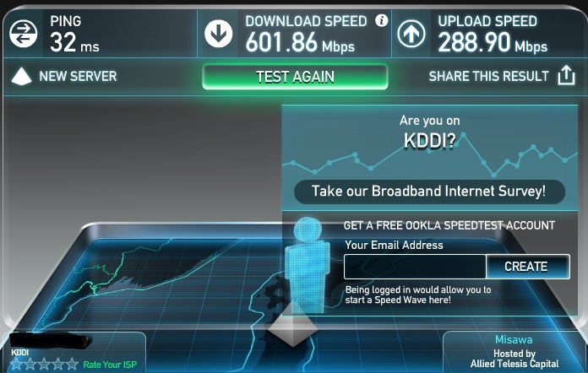Click the download speed arrow icon
The image size is (588, 373).
tap(219, 34)
